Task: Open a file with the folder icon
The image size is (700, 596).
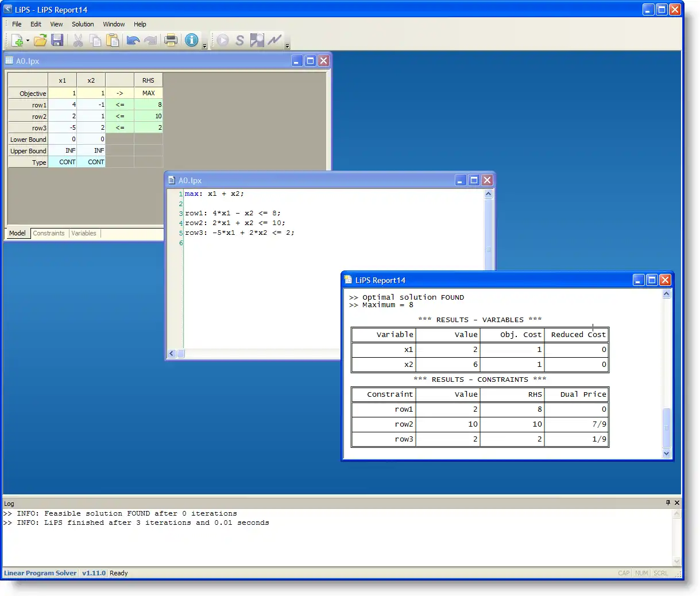Action: coord(40,40)
